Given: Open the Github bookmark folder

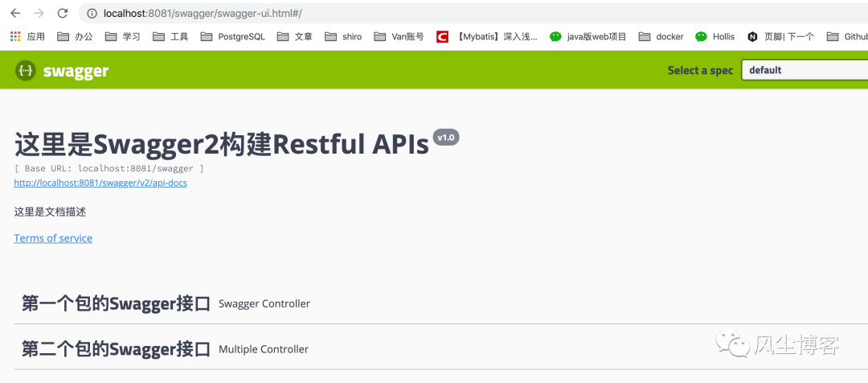Looking at the screenshot, I should [x=847, y=36].
